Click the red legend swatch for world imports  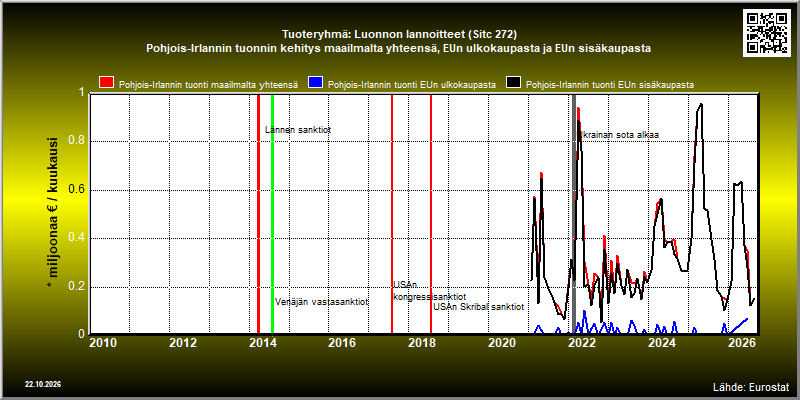(x=107, y=83)
